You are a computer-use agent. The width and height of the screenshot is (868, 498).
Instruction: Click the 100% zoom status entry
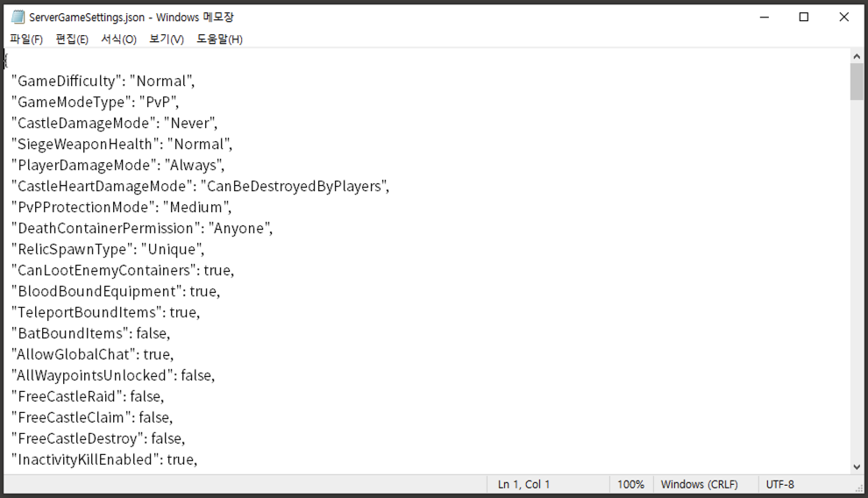[x=631, y=485]
